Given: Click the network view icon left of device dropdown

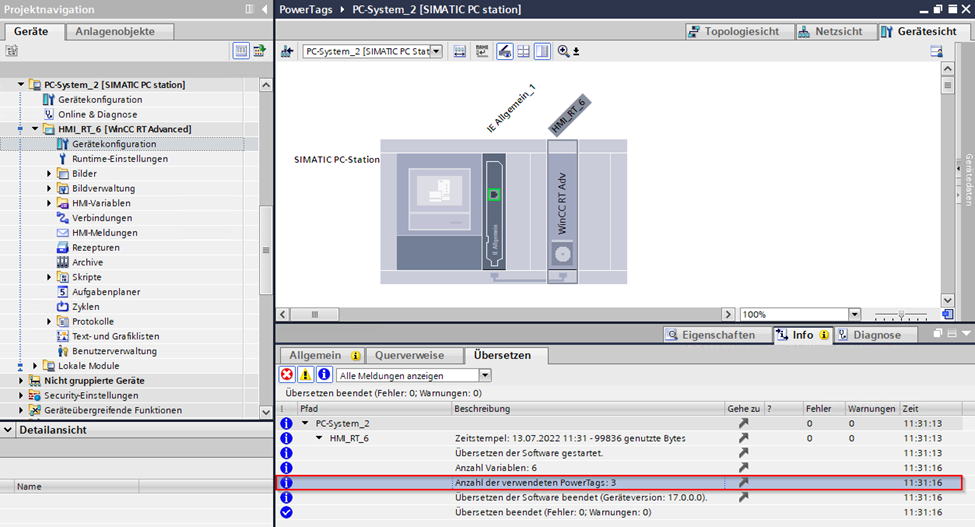Looking at the screenshot, I should coord(288,51).
